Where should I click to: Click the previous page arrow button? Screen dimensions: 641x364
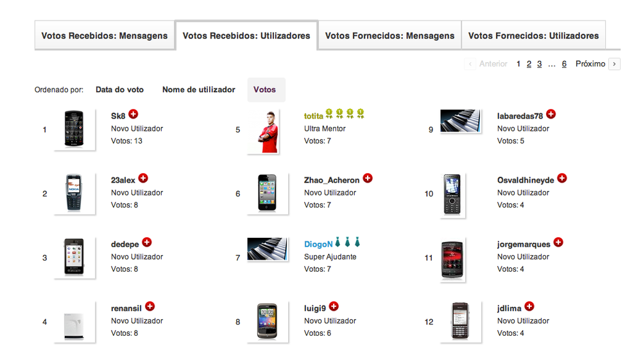470,64
